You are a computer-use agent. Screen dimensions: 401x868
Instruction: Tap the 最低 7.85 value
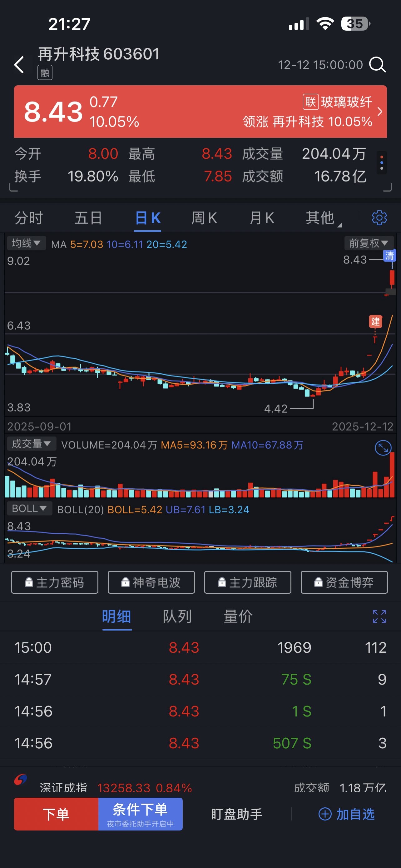[218, 176]
